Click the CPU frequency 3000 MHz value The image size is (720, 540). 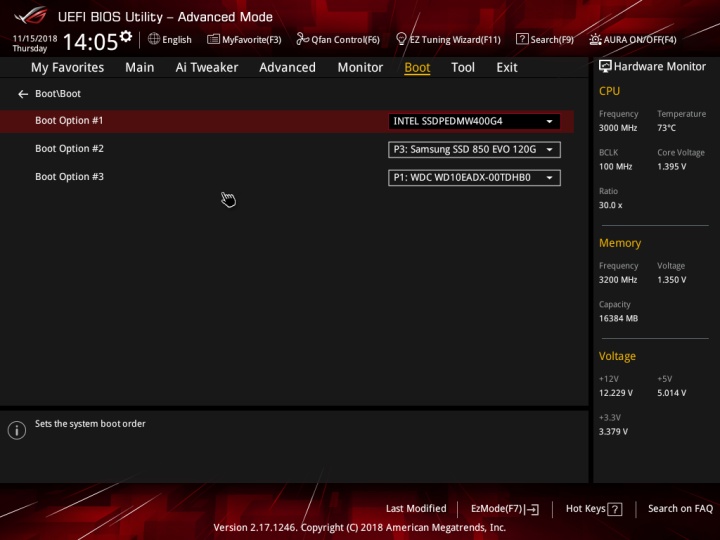[618, 128]
